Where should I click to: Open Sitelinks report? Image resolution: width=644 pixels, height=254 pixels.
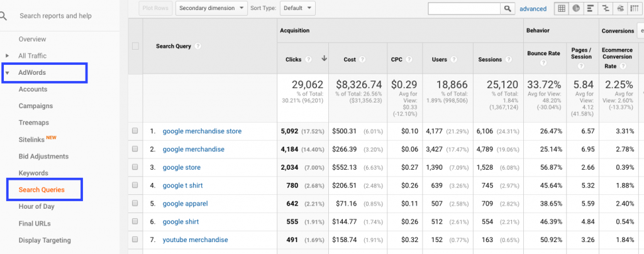tap(31, 140)
